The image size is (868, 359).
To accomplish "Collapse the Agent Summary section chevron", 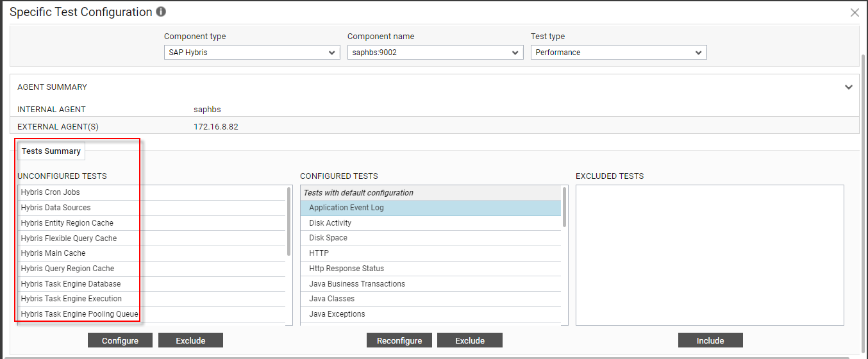I will (849, 87).
